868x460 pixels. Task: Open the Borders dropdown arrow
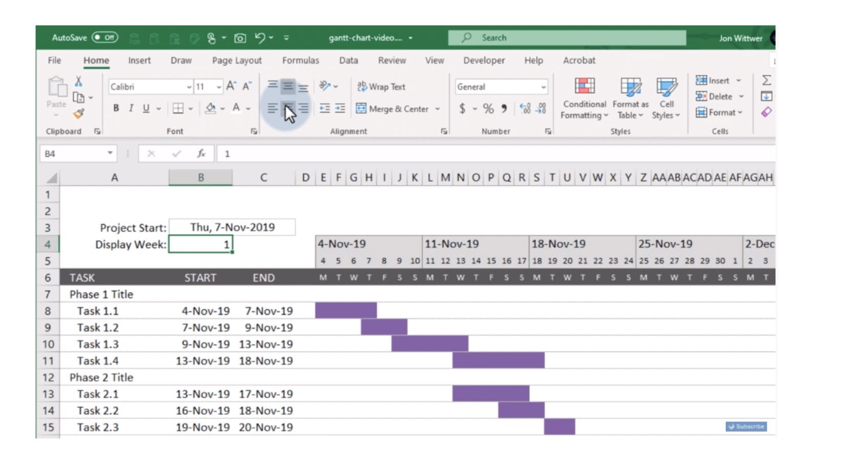coord(190,109)
